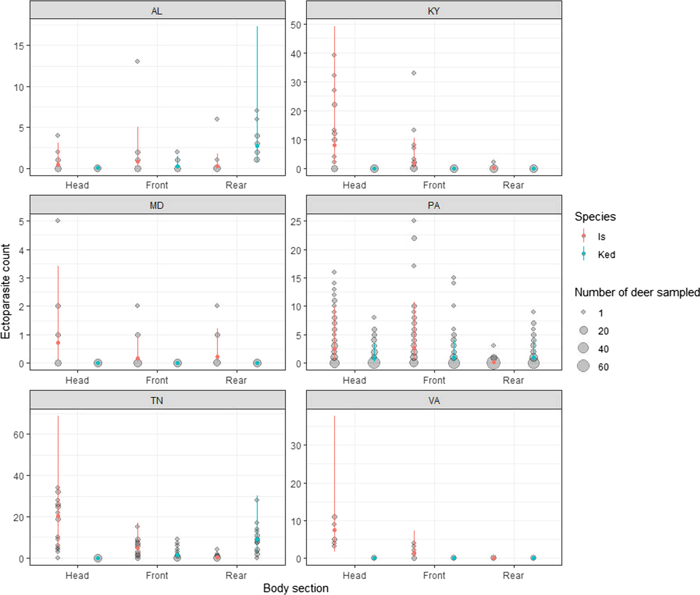Image resolution: width=700 pixels, height=595 pixels.
Task: Click AL Rear Ked teal mean point
Action: [x=257, y=146]
